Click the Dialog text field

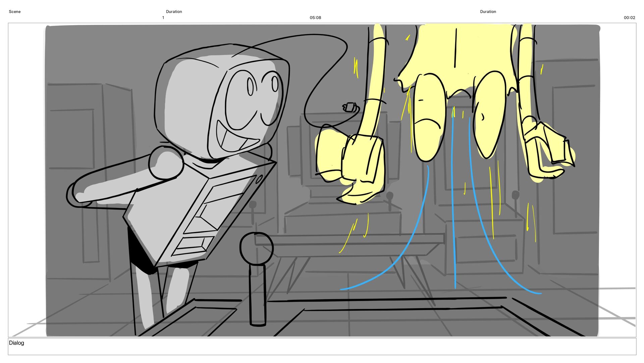pos(322,347)
